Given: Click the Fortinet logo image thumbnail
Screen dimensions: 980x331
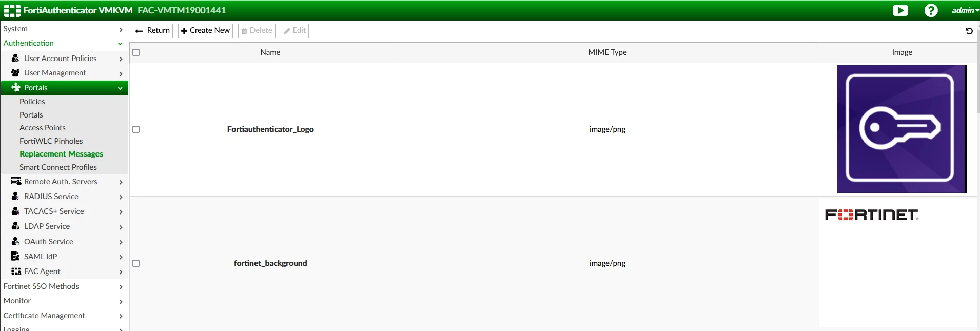Looking at the screenshot, I should click(872, 215).
